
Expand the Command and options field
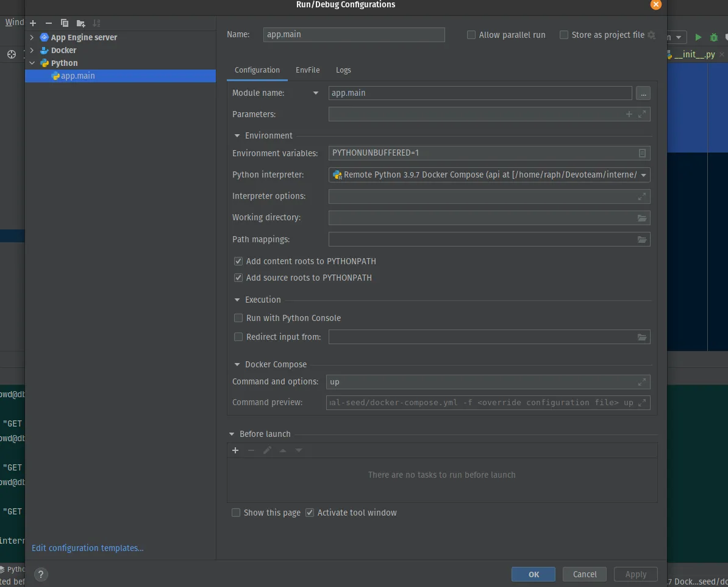tap(641, 382)
